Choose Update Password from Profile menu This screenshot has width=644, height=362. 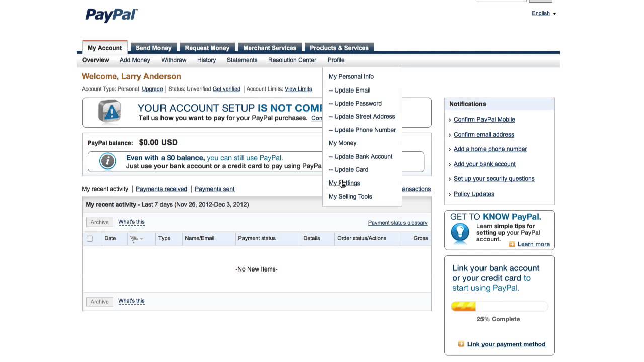click(x=355, y=103)
